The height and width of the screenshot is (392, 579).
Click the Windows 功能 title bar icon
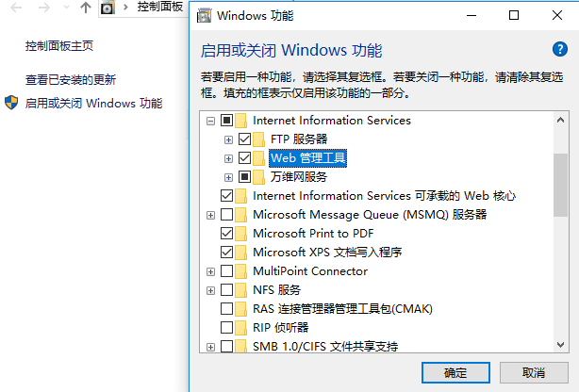click(x=205, y=16)
